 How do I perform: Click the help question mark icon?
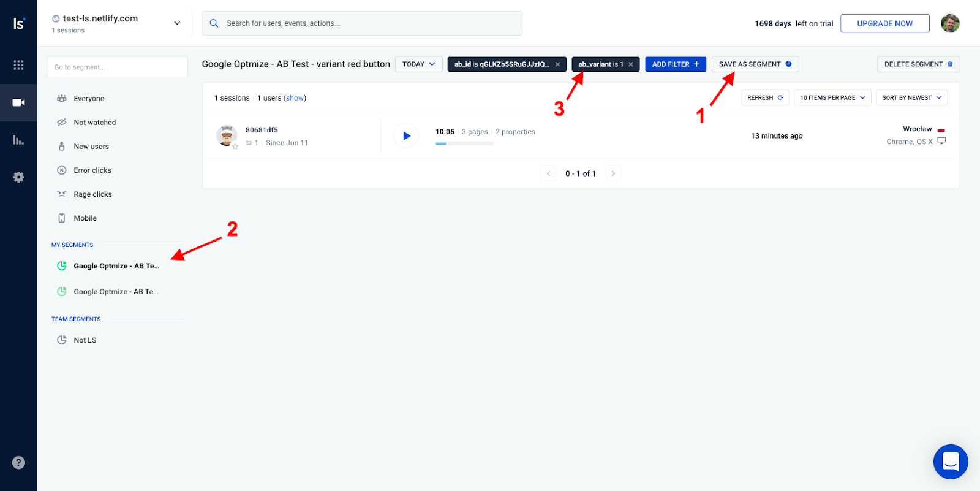tap(18, 463)
